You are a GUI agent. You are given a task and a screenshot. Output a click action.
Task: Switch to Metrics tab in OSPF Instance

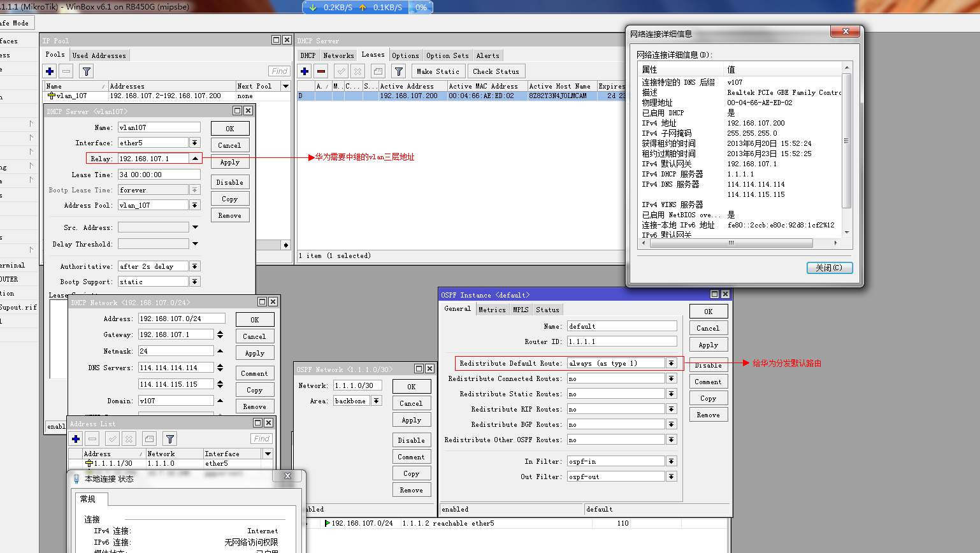(x=492, y=310)
